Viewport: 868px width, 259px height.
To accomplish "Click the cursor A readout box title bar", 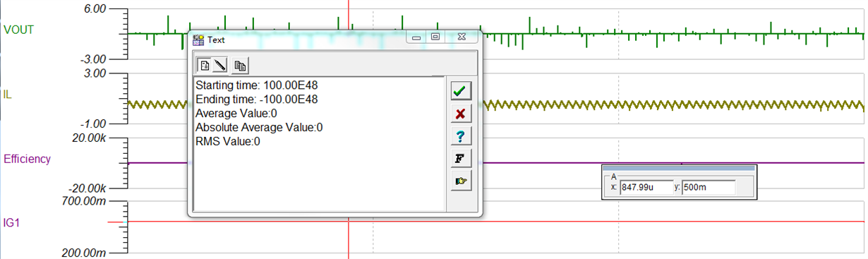I will click(678, 169).
